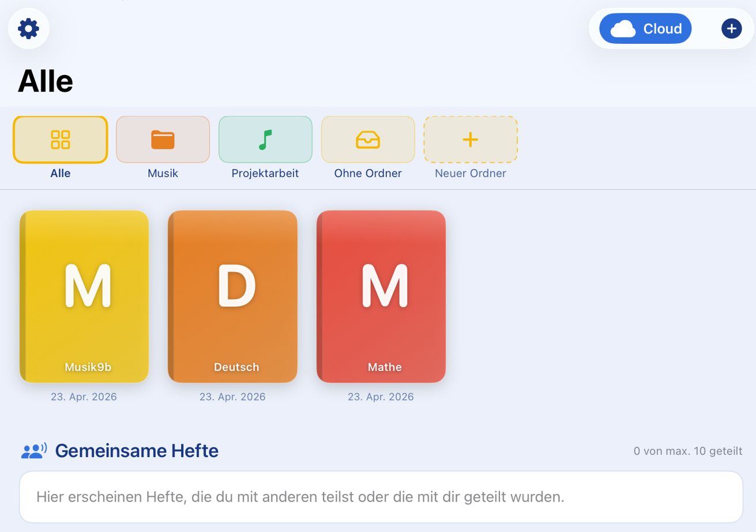Open the Musik9b notebook

[x=84, y=296]
